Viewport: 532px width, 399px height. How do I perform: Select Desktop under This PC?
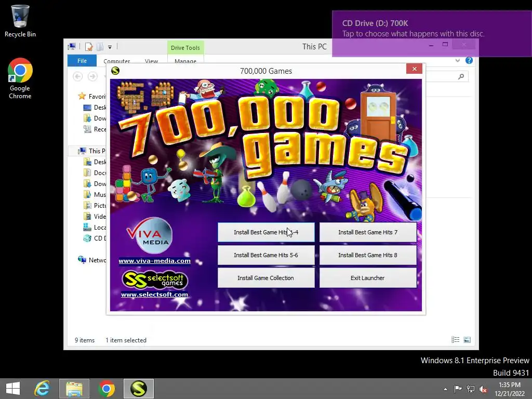point(95,162)
